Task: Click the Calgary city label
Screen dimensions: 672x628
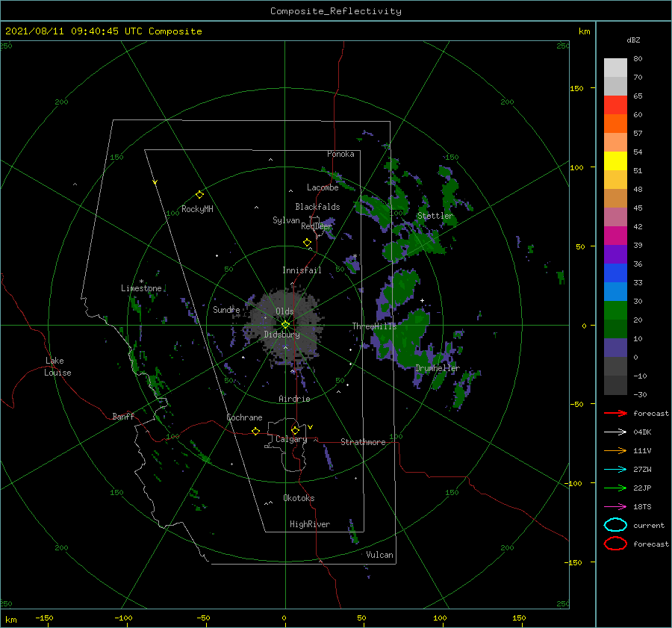Action: (x=291, y=439)
